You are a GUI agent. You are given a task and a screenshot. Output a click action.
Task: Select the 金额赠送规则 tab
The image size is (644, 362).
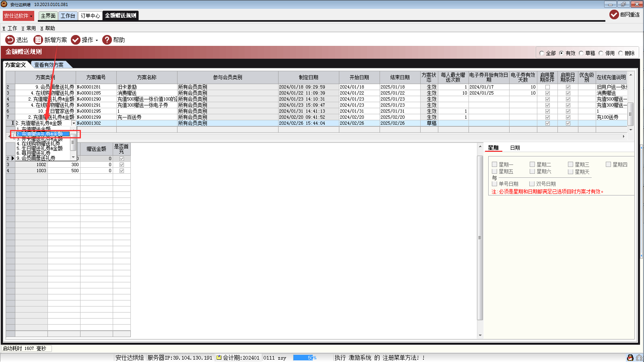click(x=120, y=15)
